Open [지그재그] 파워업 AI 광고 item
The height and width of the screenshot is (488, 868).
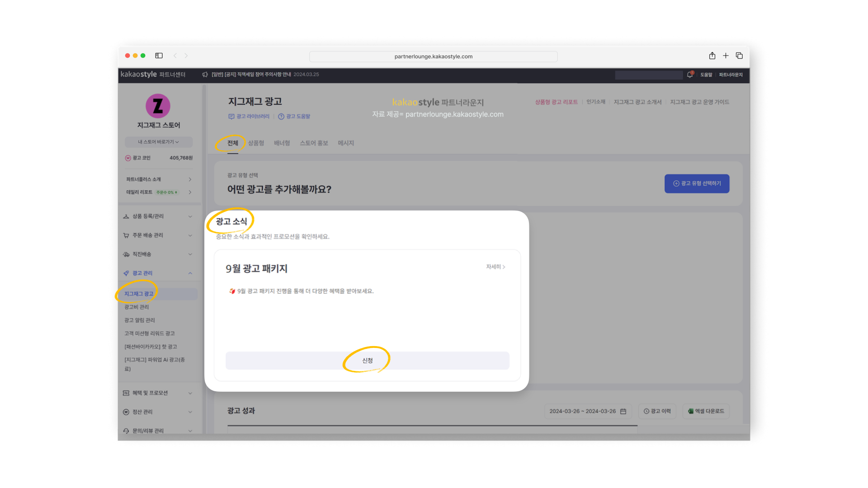155,364
